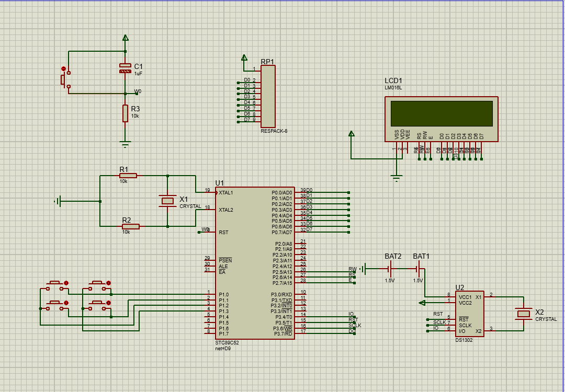The image size is (565, 392).
Task: Click the 'DS1302' part label
Action: click(x=464, y=340)
